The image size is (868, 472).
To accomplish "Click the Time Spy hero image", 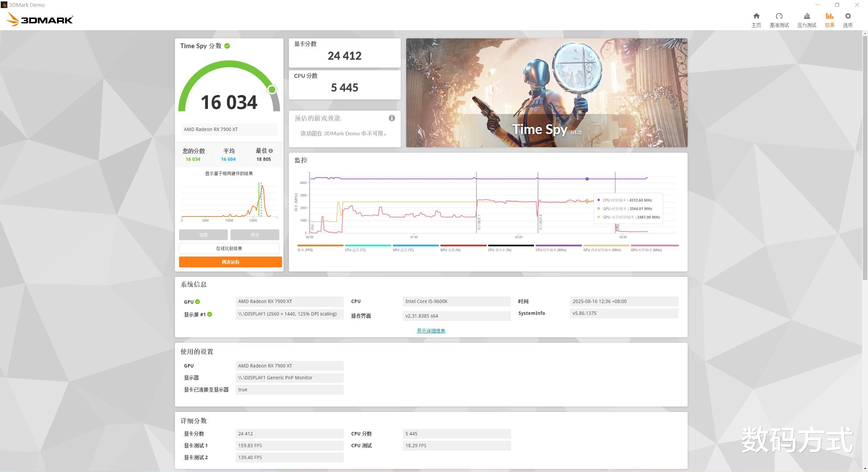I will coord(547,93).
